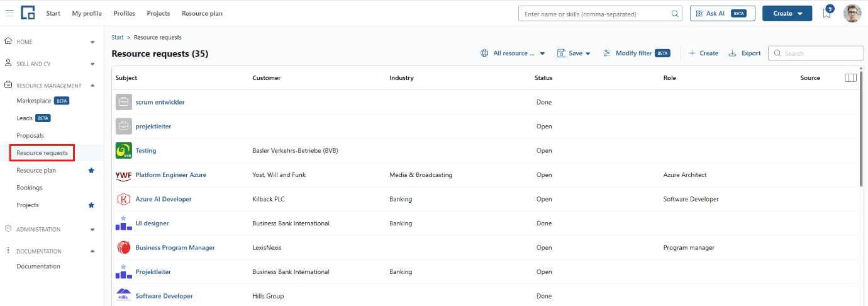Open Proposals in the sidebar

(x=30, y=135)
